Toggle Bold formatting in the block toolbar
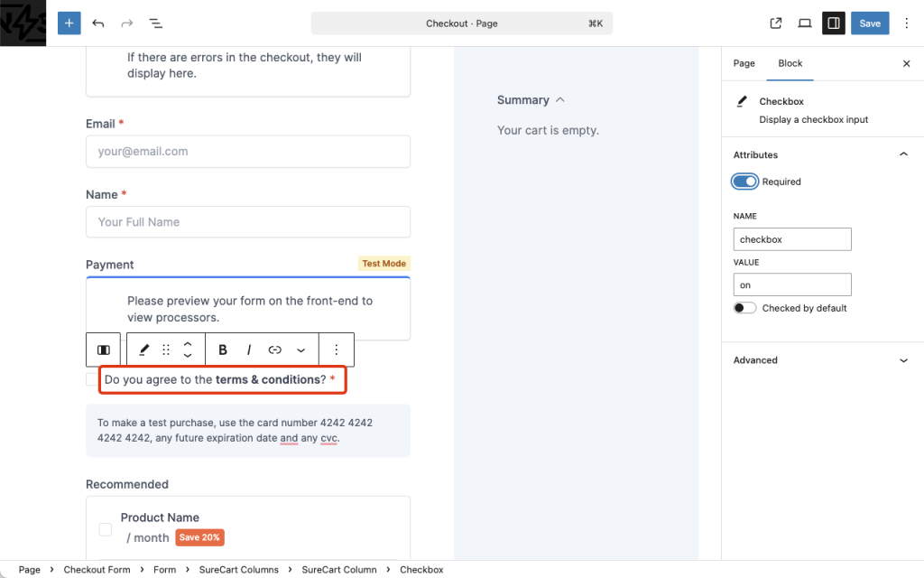 [x=222, y=350]
